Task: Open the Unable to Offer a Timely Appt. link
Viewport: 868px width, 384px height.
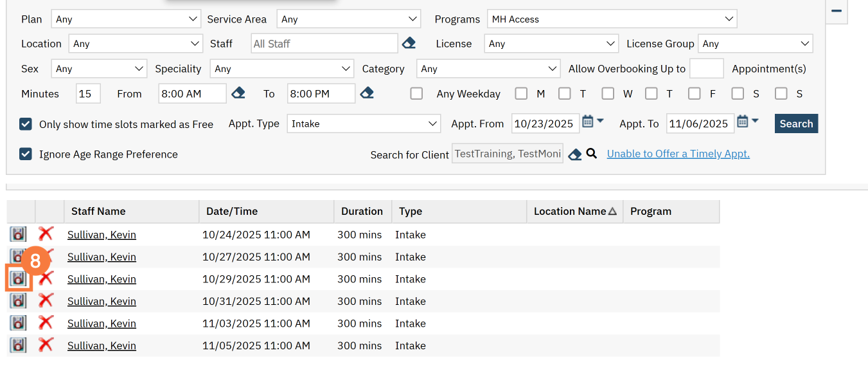Action: click(x=678, y=154)
